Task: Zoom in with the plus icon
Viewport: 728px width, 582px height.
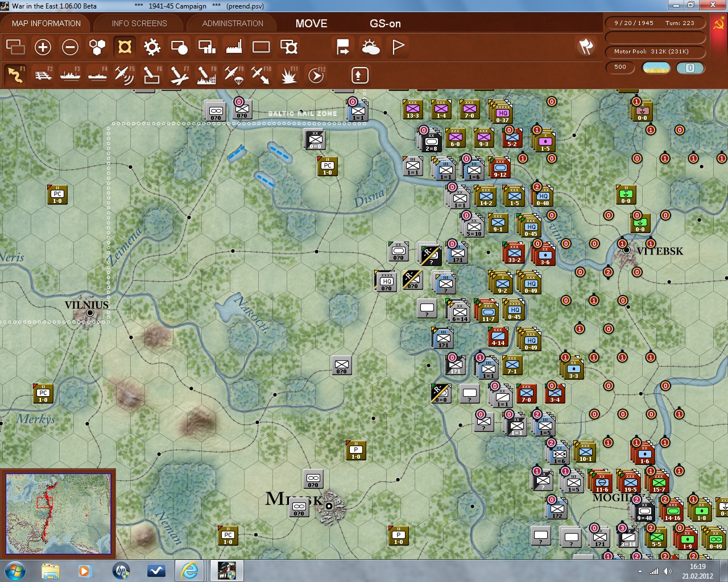Action: pos(43,47)
